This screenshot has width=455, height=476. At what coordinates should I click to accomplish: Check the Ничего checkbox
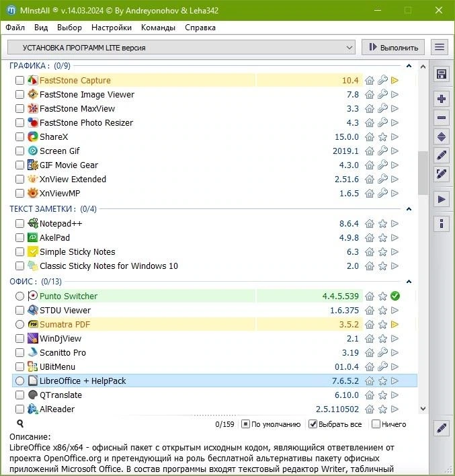[x=376, y=424]
